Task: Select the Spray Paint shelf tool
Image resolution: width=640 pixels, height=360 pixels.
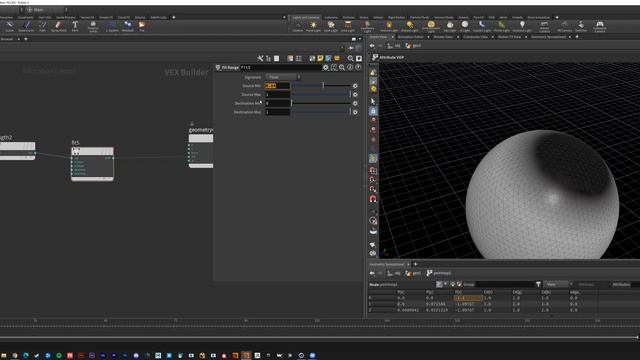Action: point(58,27)
